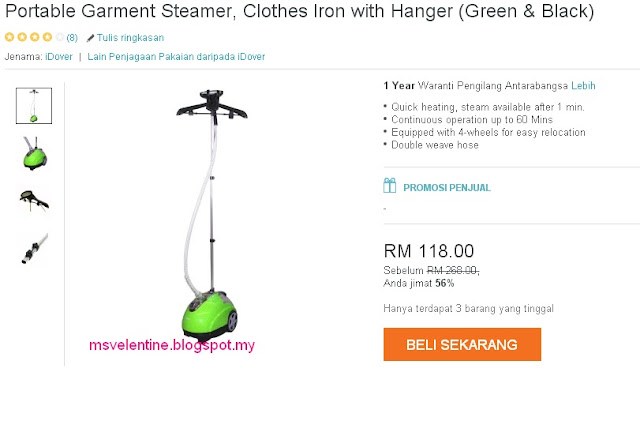Click the third gold rating star

[35, 37]
